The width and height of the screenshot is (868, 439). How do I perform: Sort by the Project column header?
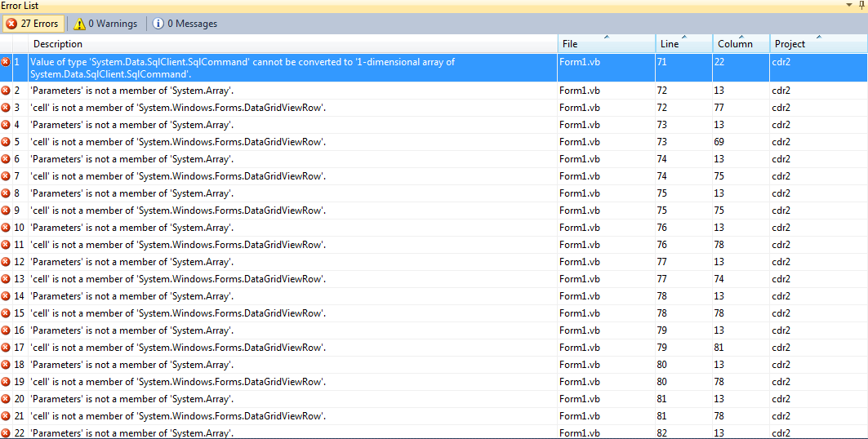(x=819, y=44)
